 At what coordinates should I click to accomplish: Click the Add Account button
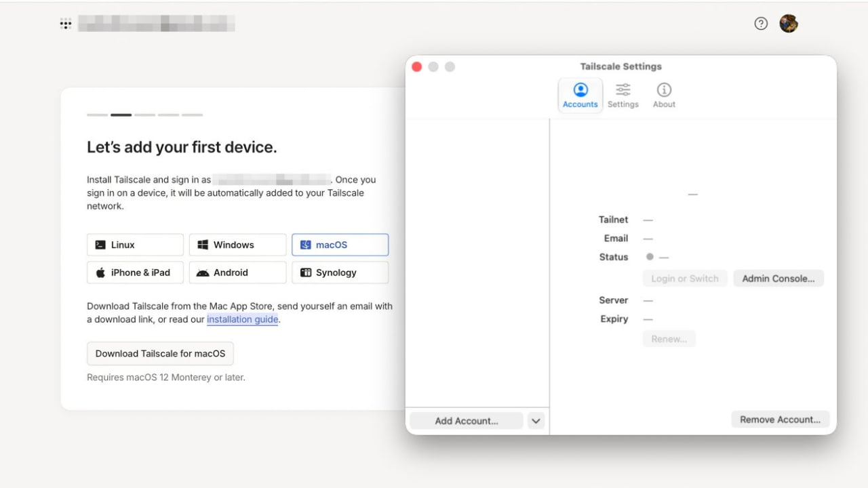tap(467, 421)
